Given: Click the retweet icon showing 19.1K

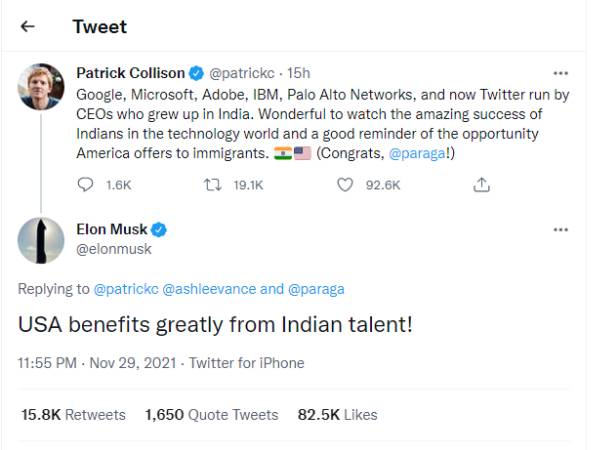Looking at the screenshot, I should click(x=212, y=184).
